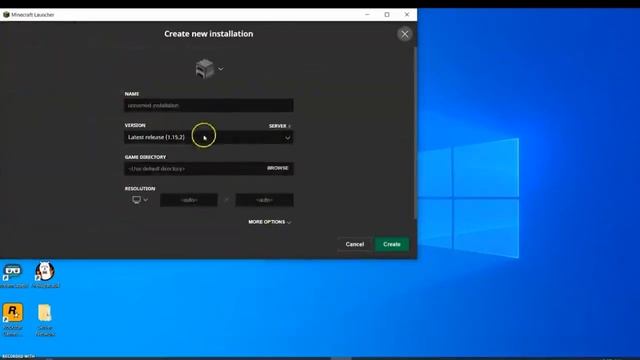Open the resolution monitor preset dropdown
Screen dimensions: 640x360
140,200
